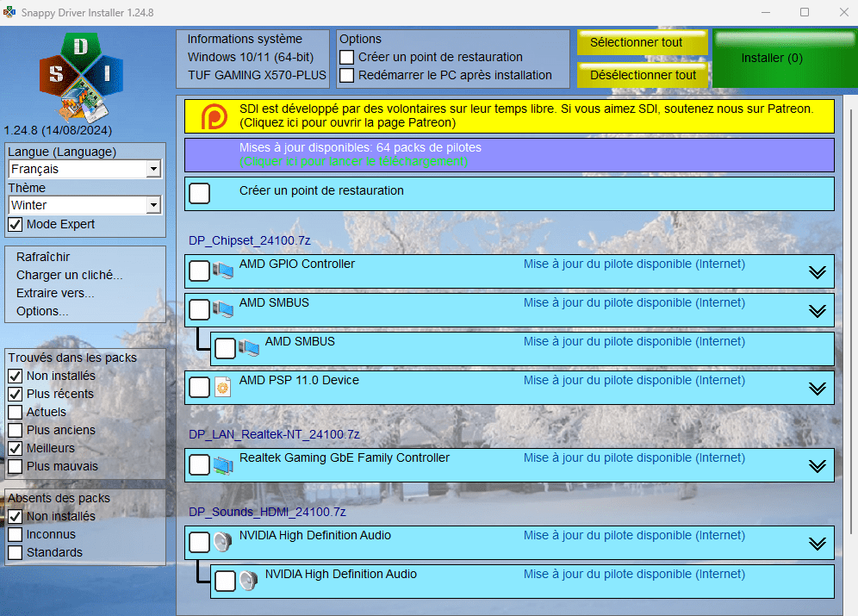Viewport: 858px width, 616px height.
Task: Enable the Actuels filter checkbox
Action: click(16, 412)
